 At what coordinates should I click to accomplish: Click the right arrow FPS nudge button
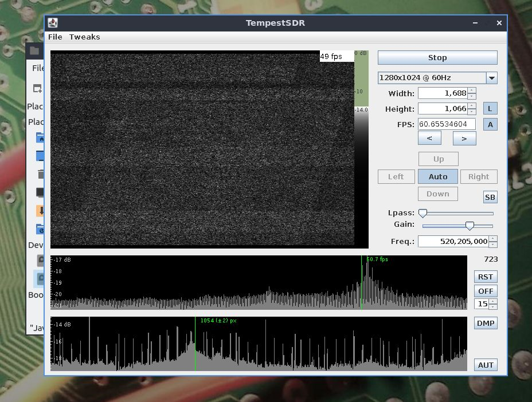point(464,138)
